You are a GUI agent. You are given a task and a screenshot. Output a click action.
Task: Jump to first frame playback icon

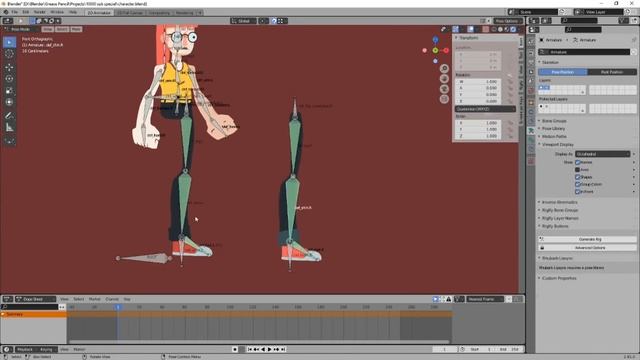250,349
